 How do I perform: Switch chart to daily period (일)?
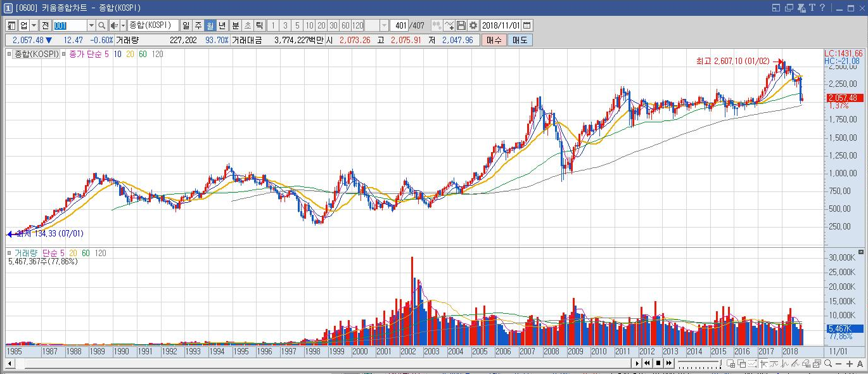click(186, 25)
